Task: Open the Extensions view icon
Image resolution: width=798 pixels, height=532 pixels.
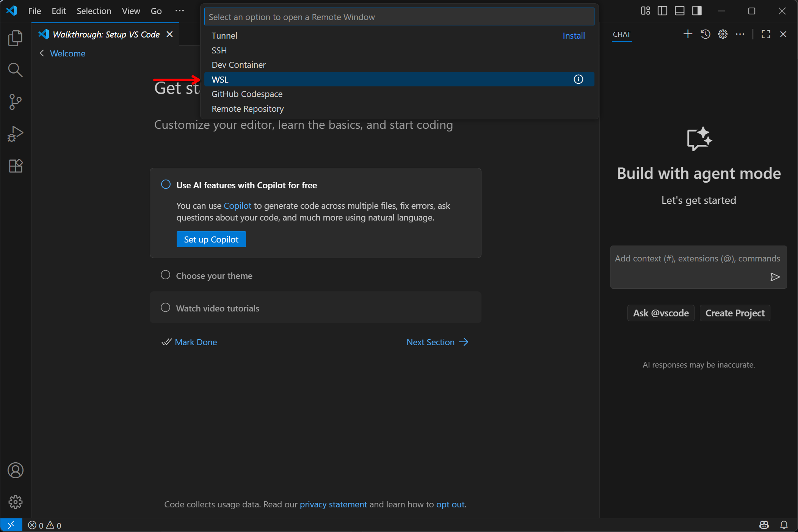Action: pyautogui.click(x=15, y=166)
